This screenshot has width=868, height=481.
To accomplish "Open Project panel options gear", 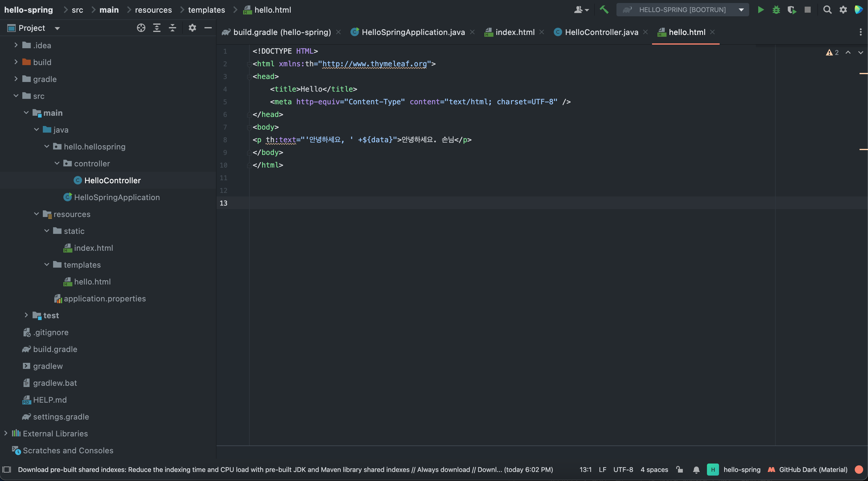I will coord(192,28).
